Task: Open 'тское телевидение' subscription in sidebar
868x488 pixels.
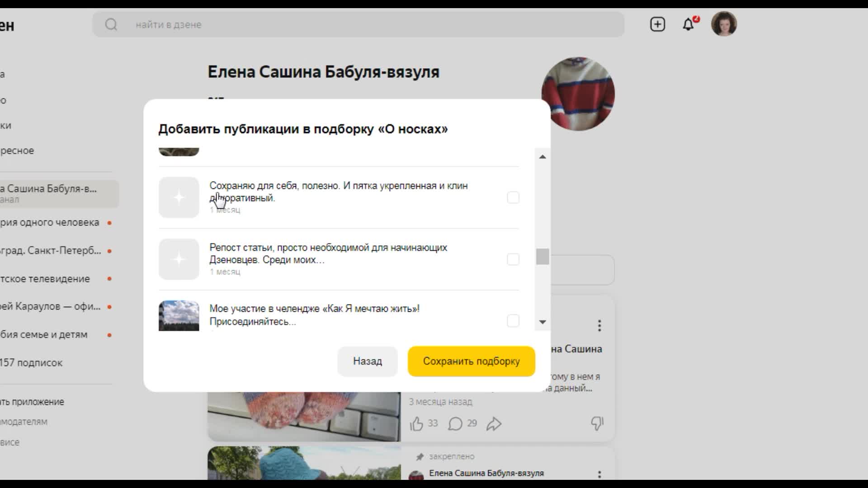Action: [56, 279]
